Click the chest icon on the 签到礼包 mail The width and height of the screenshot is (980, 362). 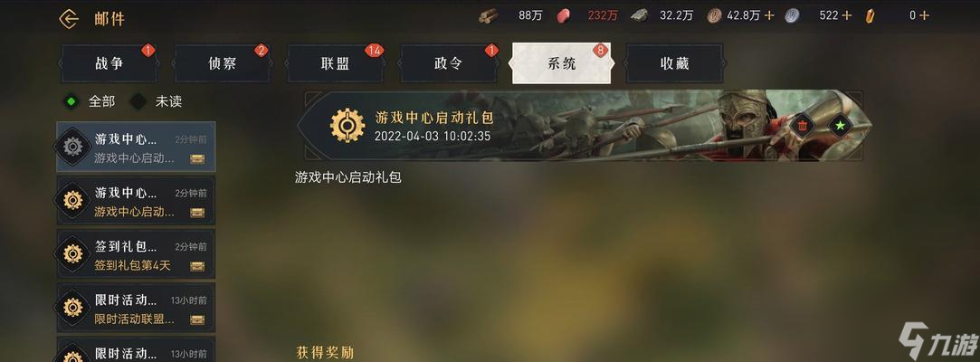pos(197,266)
